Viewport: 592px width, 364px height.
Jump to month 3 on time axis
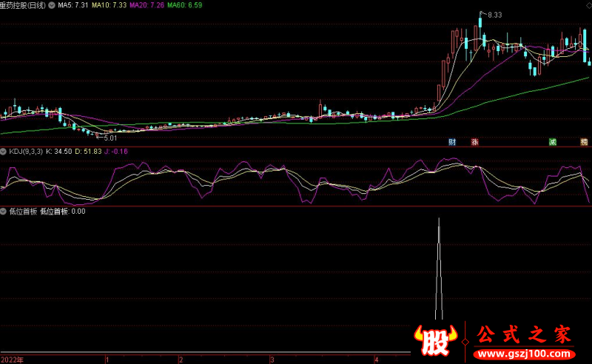coord(272,360)
